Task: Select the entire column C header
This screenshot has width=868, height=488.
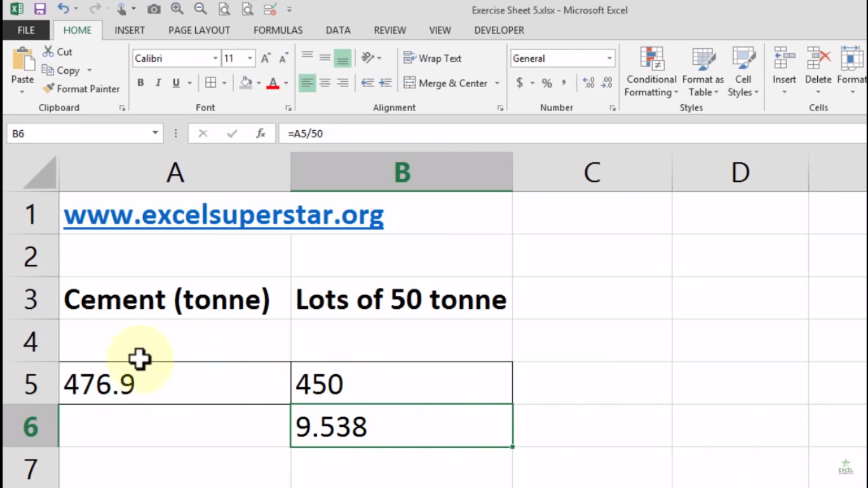Action: (x=592, y=172)
